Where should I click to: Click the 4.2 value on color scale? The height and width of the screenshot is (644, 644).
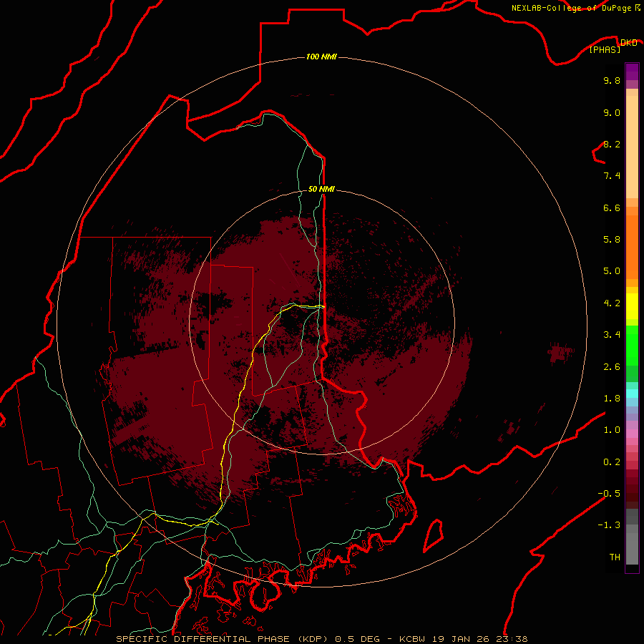[612, 303]
